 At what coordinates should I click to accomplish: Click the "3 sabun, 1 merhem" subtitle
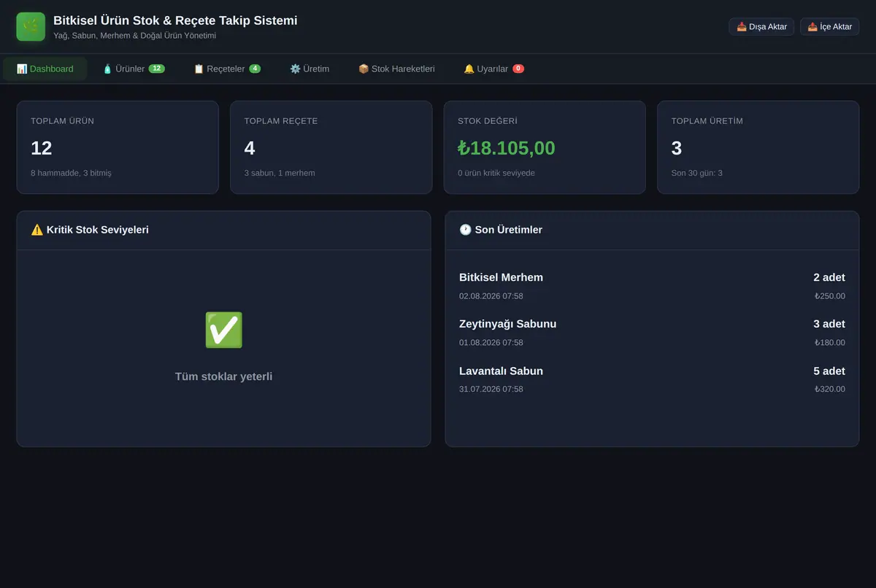pyautogui.click(x=280, y=173)
